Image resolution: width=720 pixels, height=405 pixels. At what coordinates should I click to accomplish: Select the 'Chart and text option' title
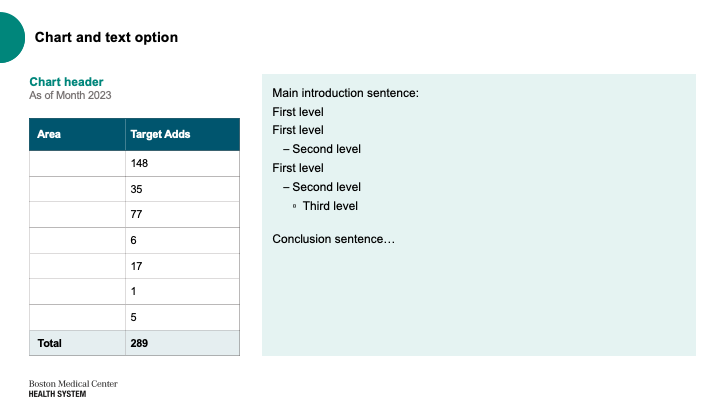pos(106,37)
